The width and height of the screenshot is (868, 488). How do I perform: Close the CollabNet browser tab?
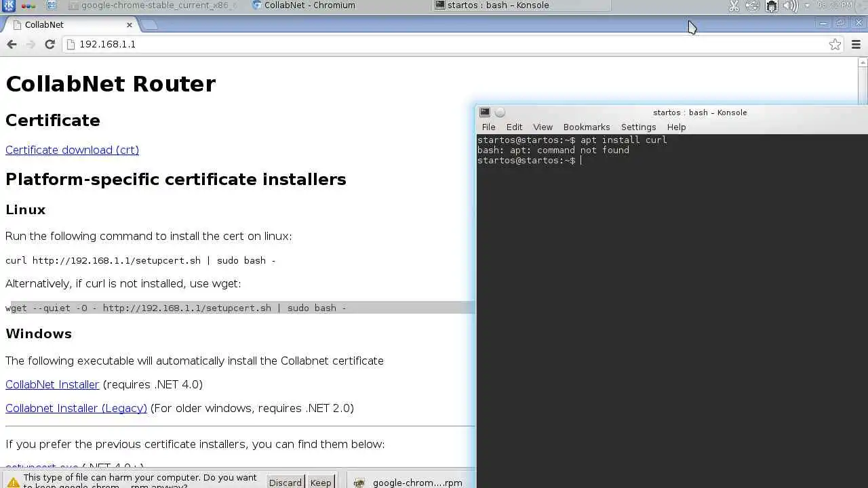(x=130, y=24)
